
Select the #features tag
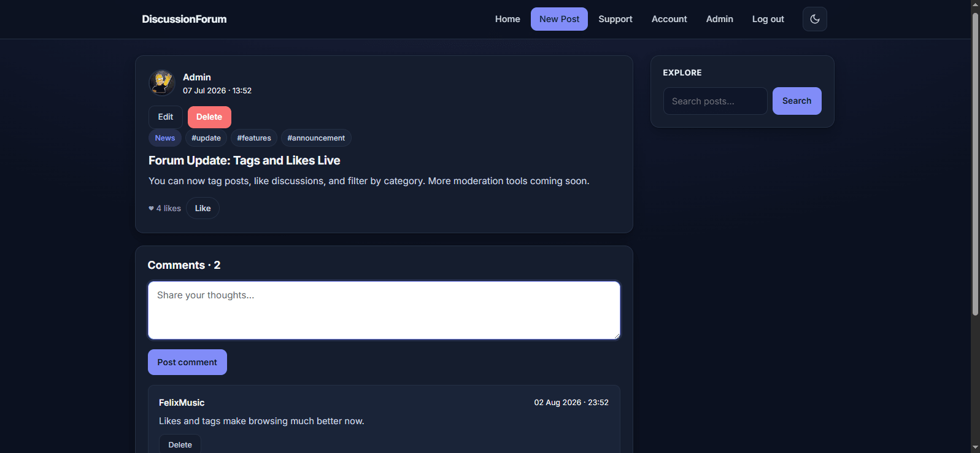click(x=254, y=138)
